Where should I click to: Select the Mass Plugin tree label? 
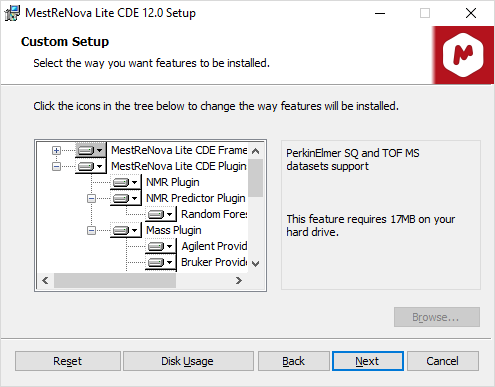point(174,230)
